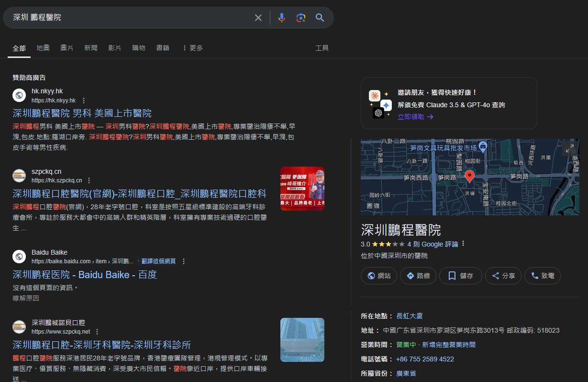588x382 pixels.
Task: Click the 營業中 open status text
Action: 406,345
